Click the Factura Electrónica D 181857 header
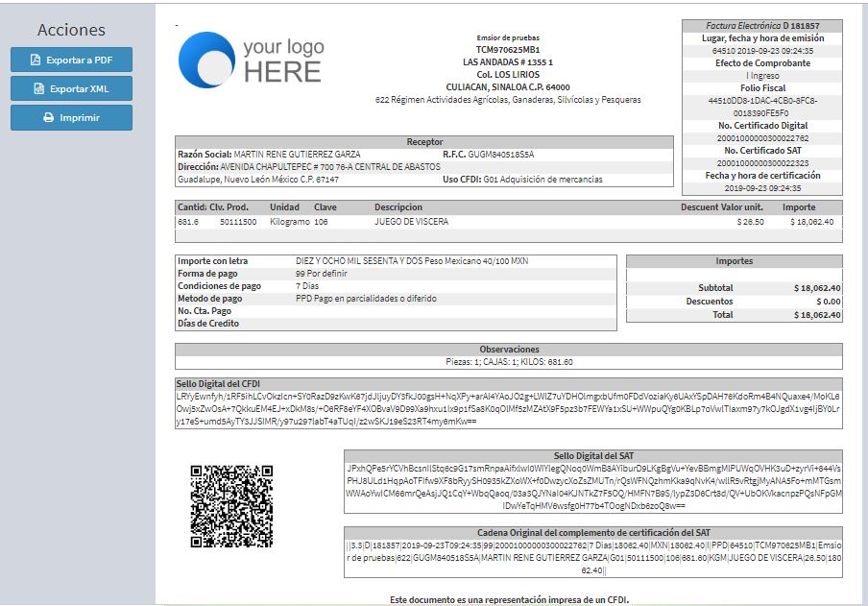The width and height of the screenshot is (868, 606). point(761,26)
